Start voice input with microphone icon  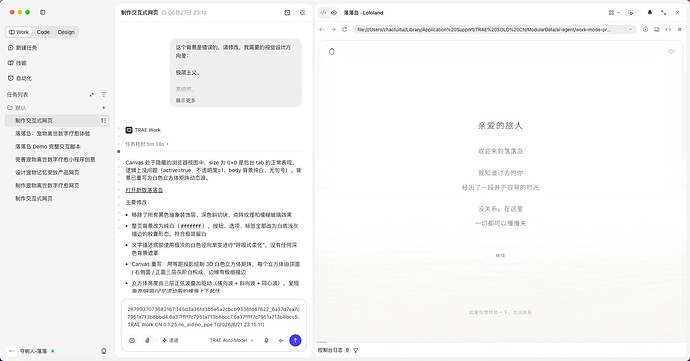266,340
